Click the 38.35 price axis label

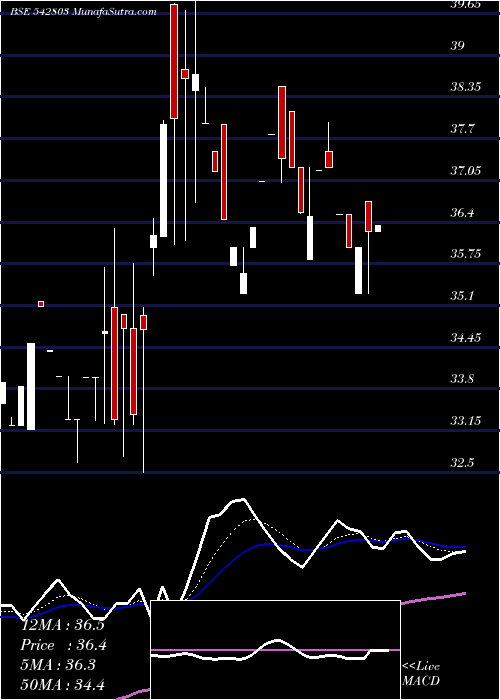(x=465, y=87)
